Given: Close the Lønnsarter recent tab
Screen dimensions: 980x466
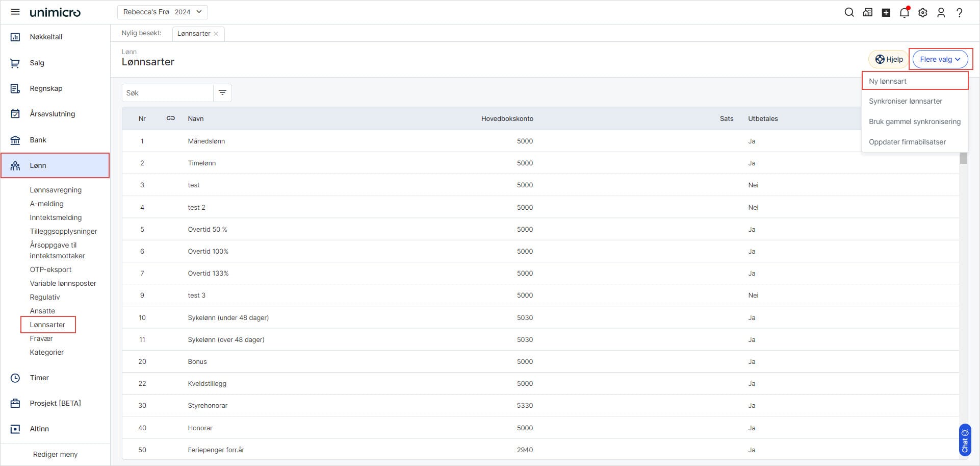Looking at the screenshot, I should click(x=216, y=34).
